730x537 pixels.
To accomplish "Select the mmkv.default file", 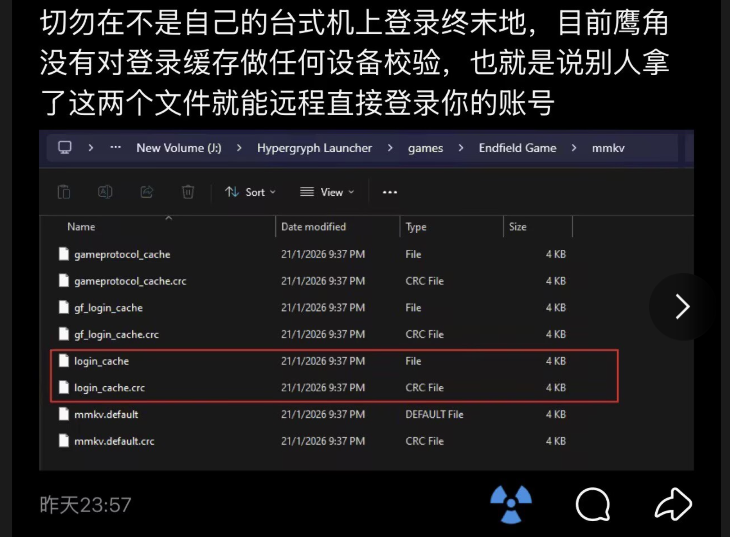I will [106, 414].
